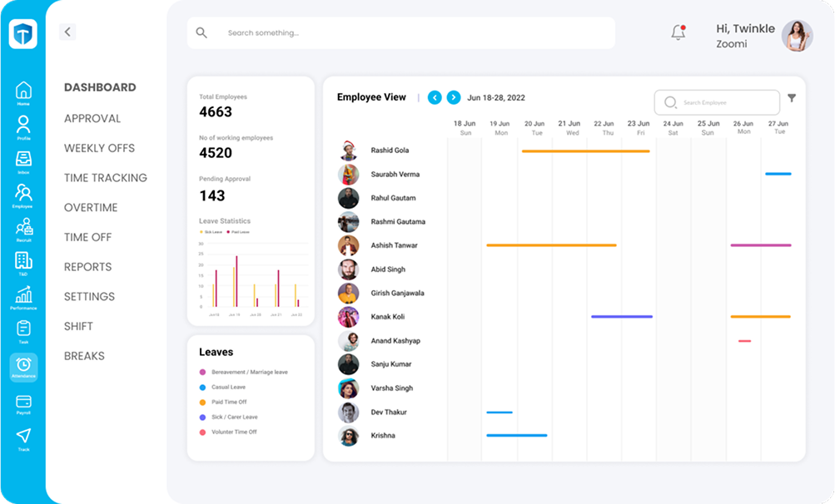
Task: Select the Recruit icon in sidebar
Action: (x=23, y=228)
